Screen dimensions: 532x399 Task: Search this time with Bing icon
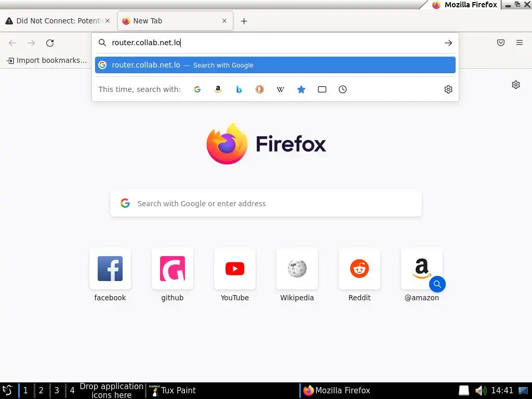click(x=239, y=89)
